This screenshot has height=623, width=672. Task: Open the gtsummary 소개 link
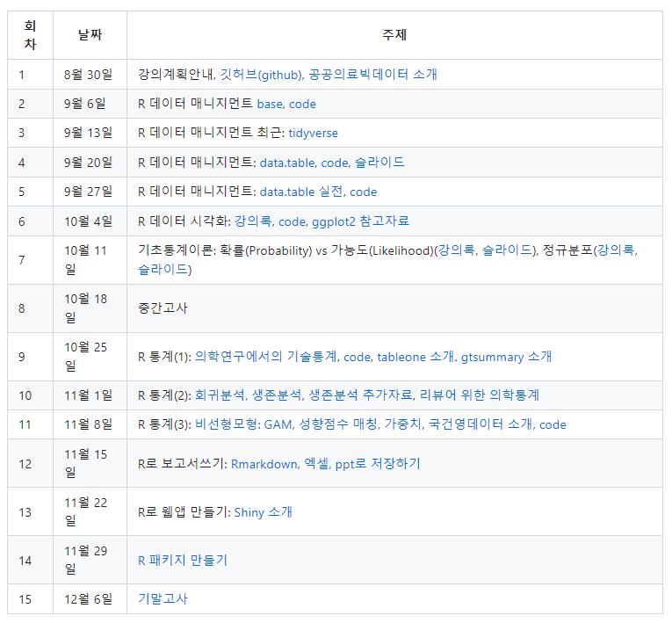click(506, 357)
